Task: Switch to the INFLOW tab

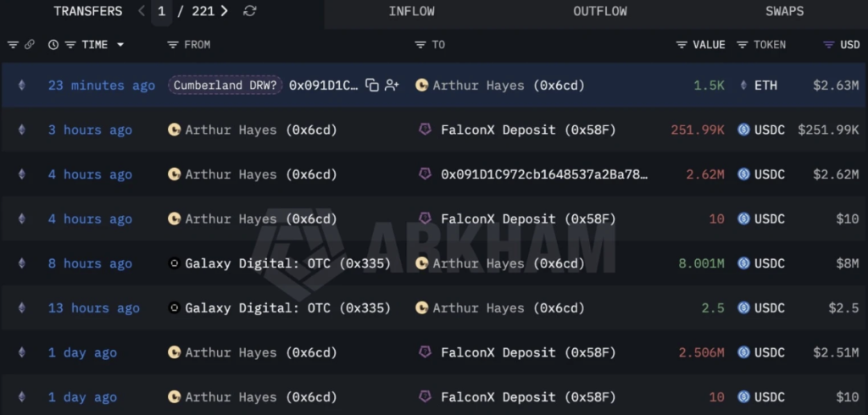Action: click(411, 12)
